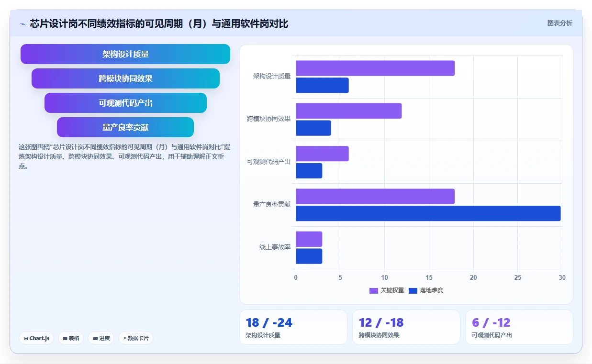
Task: Click the blue bar for 可观测代码产出
Action: pos(309,171)
